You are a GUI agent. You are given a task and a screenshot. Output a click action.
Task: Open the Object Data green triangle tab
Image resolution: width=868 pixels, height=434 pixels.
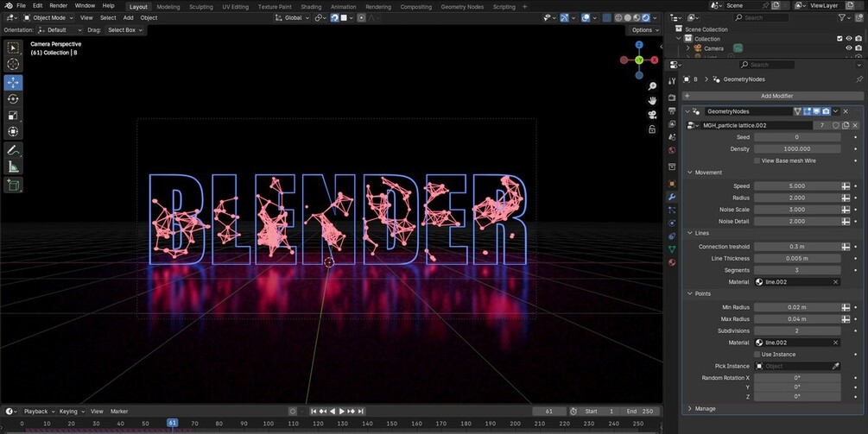672,249
